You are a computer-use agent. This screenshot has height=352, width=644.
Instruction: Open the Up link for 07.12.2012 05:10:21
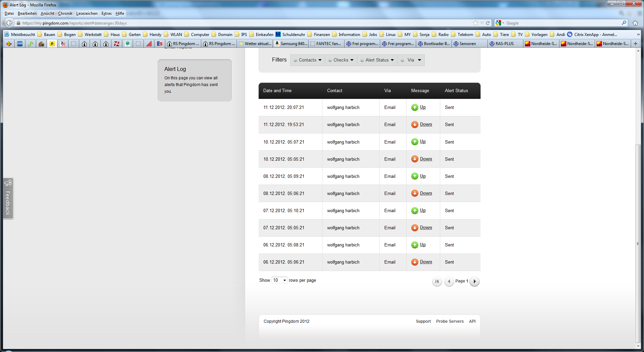click(x=423, y=210)
